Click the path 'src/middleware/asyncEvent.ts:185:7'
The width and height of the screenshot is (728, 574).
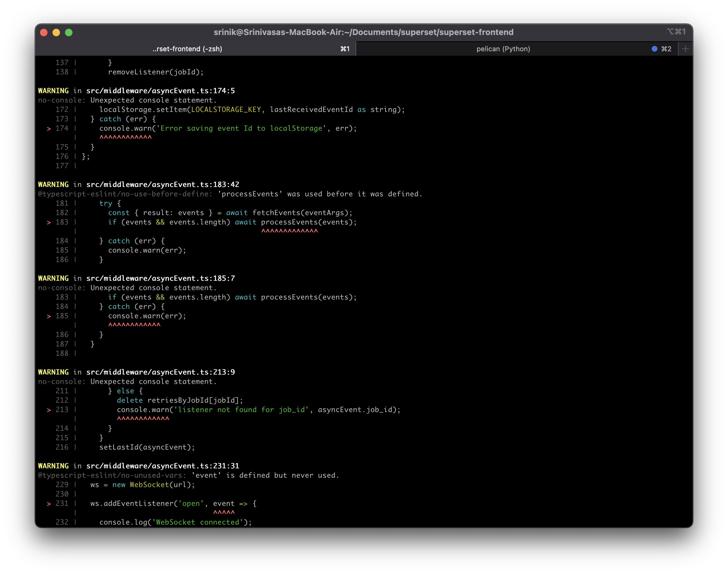pyautogui.click(x=161, y=278)
